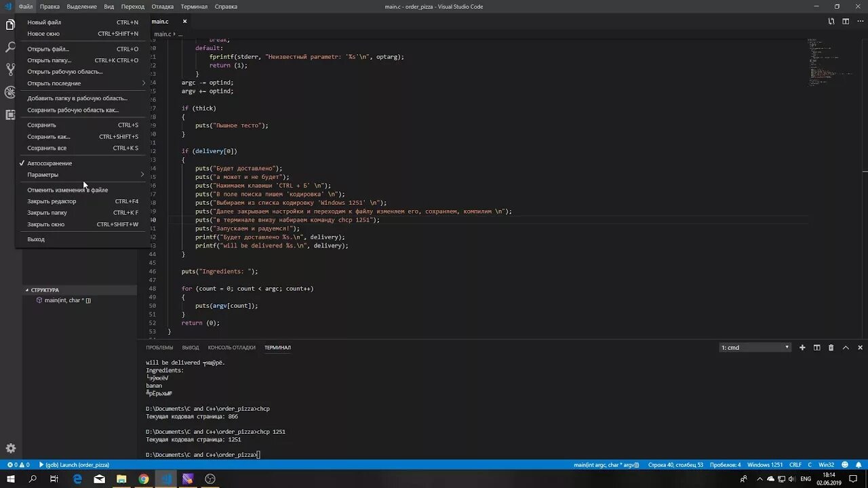Screen dimensions: 868x488
Task: Kill the terminal with trash icon
Action: [831, 348]
